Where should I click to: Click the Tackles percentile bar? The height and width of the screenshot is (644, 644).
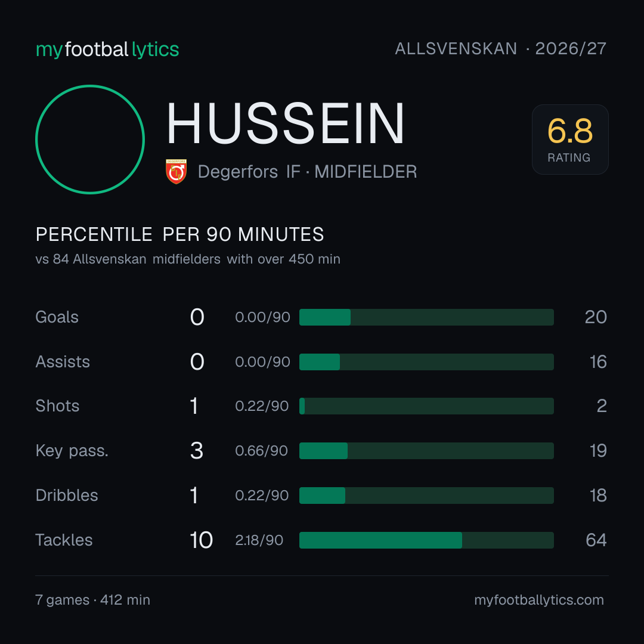tap(426, 540)
